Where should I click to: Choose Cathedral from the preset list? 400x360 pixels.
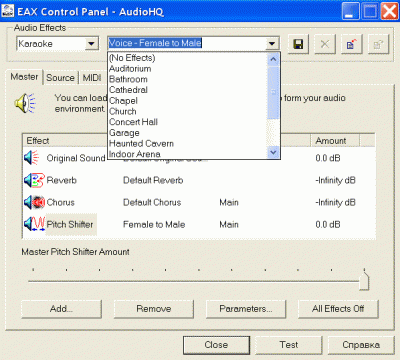click(x=128, y=90)
